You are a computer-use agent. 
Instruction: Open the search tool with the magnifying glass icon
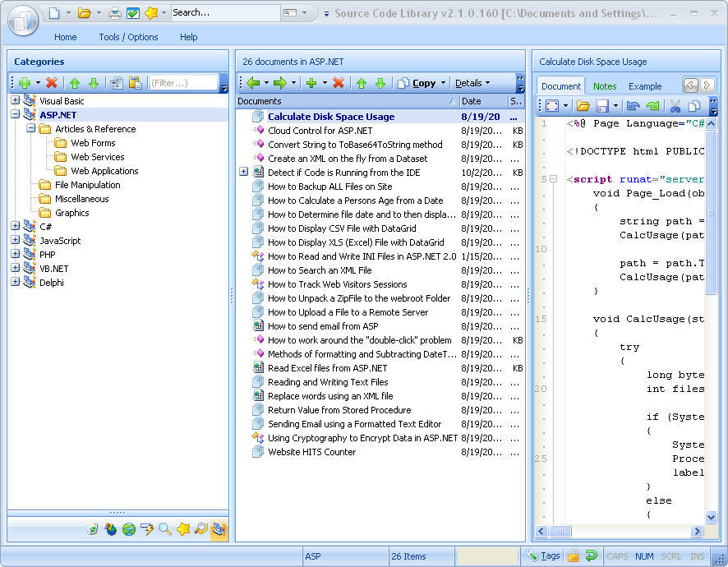coord(165,529)
